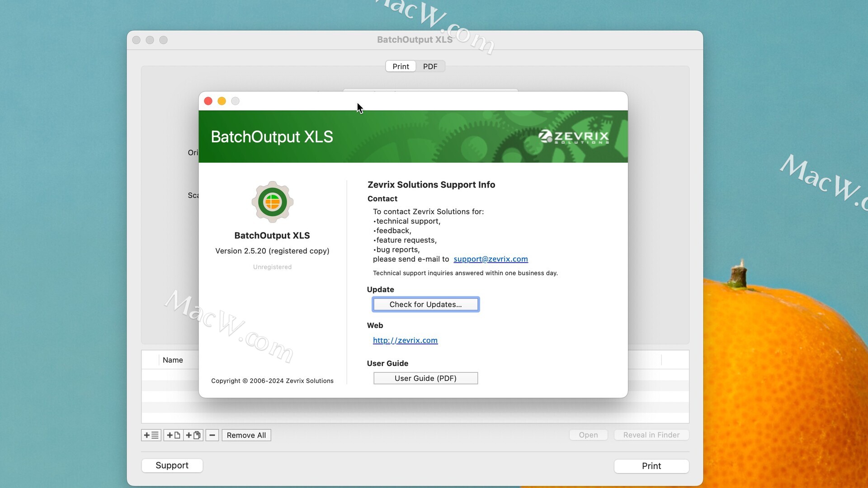868x488 pixels.
Task: Open the http://zevrix.com web link
Action: coord(405,340)
